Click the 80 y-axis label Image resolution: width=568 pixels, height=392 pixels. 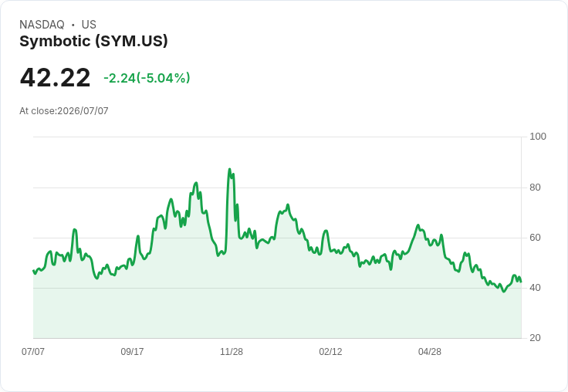point(535,188)
